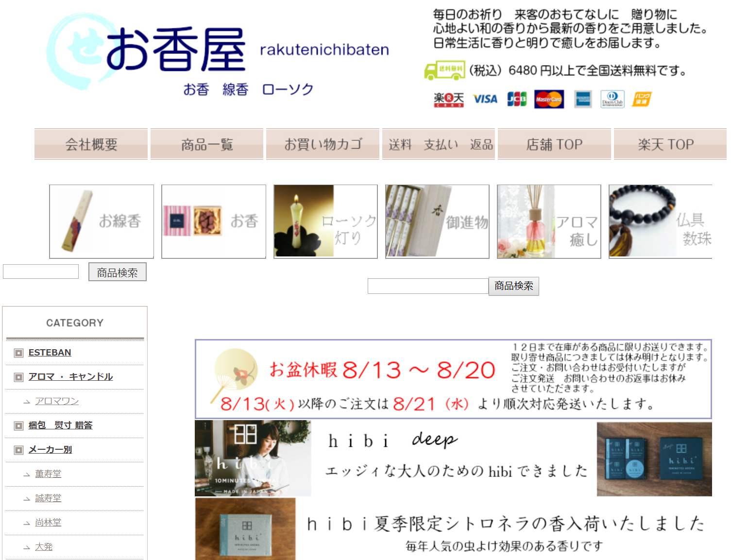Click the Rakuten Card logo icon
The width and height of the screenshot is (731, 560).
[x=448, y=100]
